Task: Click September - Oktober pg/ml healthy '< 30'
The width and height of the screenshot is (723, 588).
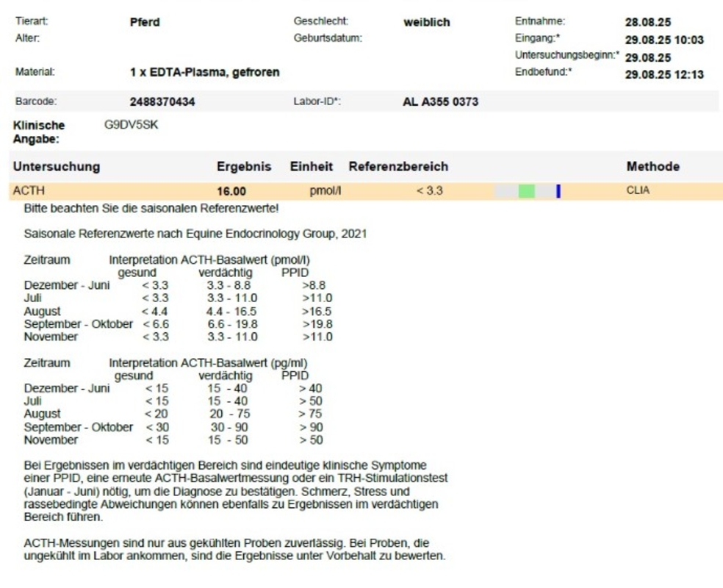Action: click(x=157, y=427)
